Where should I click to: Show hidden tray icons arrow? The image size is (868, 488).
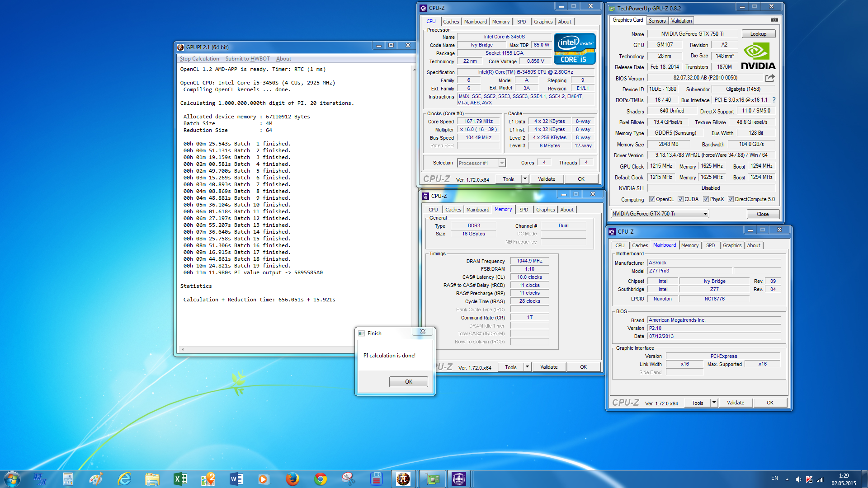click(x=787, y=479)
